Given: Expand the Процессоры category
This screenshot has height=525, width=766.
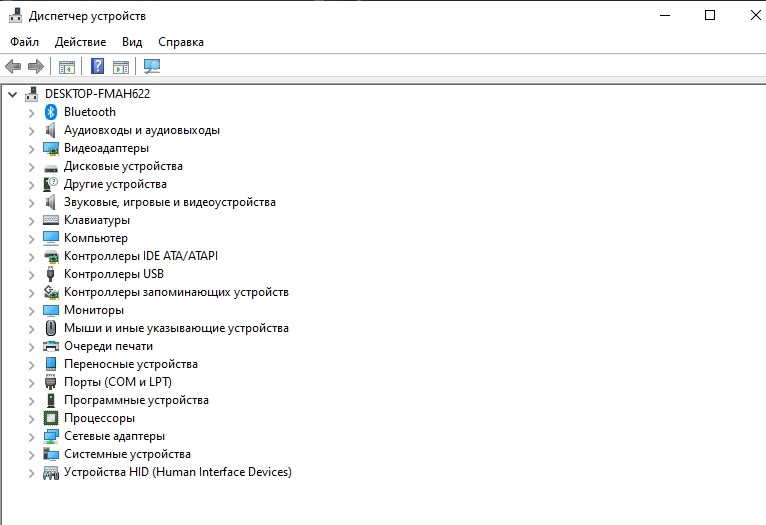Looking at the screenshot, I should click(32, 419).
